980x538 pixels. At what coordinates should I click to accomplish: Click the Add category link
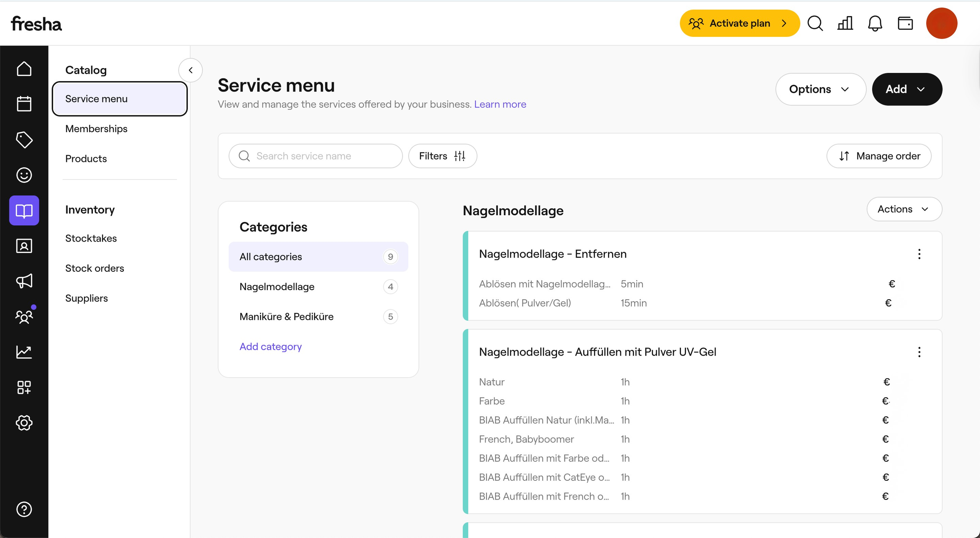pyautogui.click(x=270, y=347)
